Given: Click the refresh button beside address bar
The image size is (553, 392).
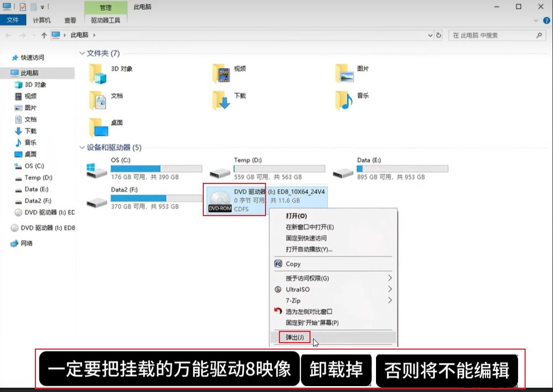Looking at the screenshot, I should tap(439, 35).
